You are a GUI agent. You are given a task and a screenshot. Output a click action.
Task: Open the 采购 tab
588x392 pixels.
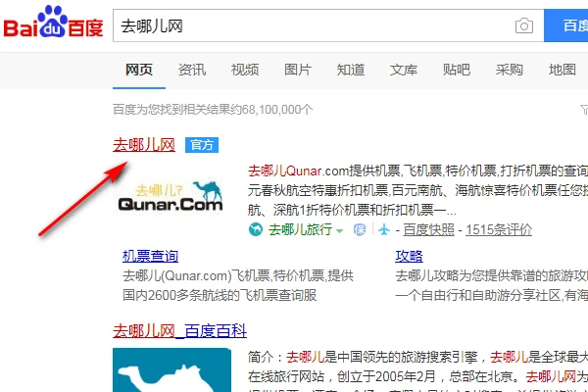pos(509,70)
